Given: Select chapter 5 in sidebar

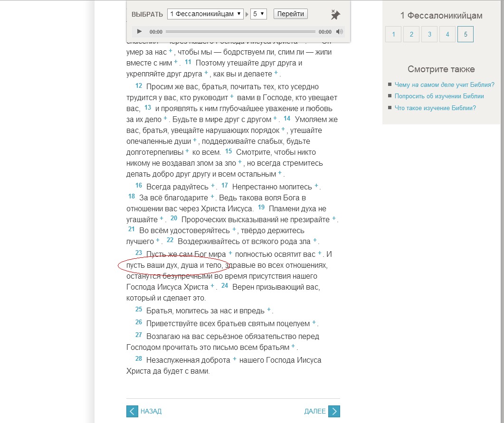Looking at the screenshot, I should click(x=466, y=34).
